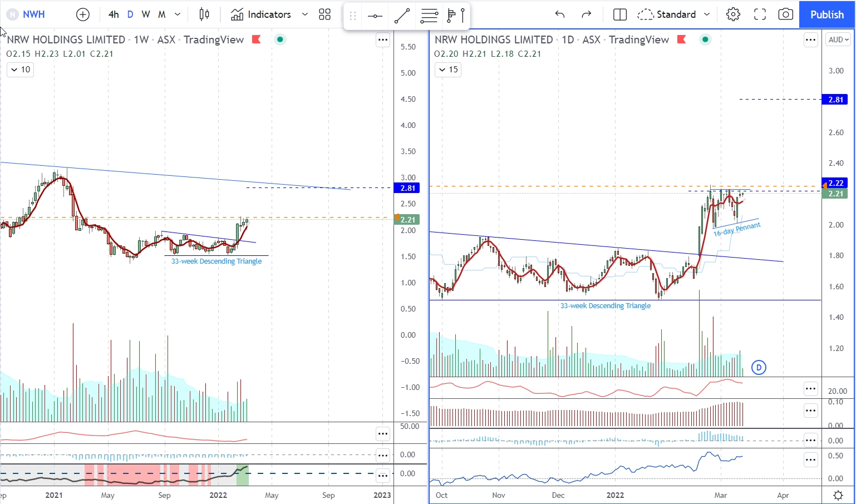
Task: Grab the floating drawing toolbar handle
Action: click(352, 16)
